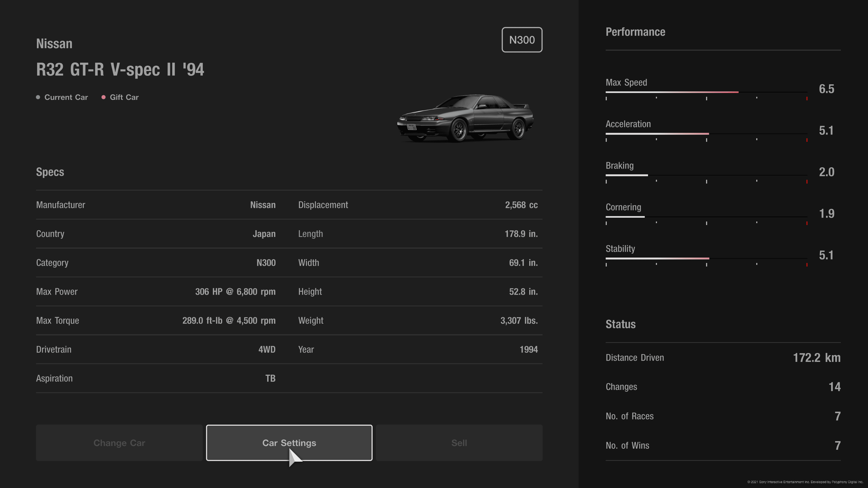Click the Nissan brand heading
The width and height of the screenshot is (868, 488).
[54, 44]
